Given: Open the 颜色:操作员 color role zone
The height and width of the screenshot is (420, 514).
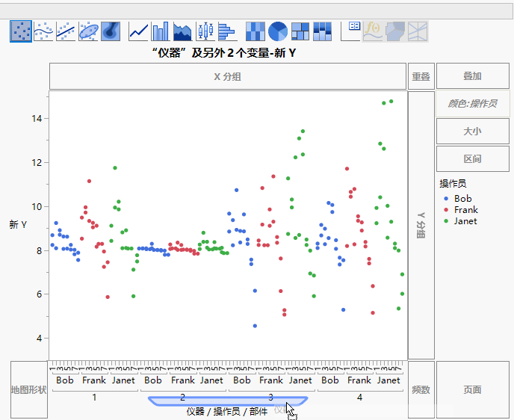Looking at the screenshot, I should point(472,104).
